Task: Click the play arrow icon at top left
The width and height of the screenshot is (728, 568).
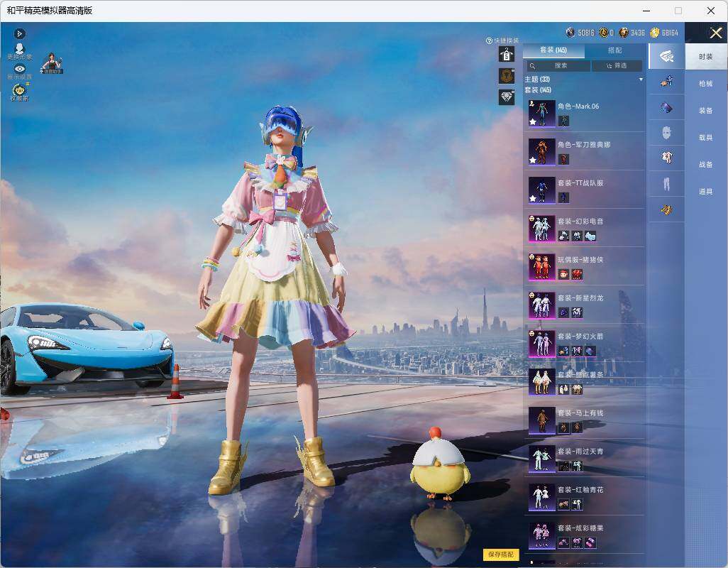Action: pyautogui.click(x=19, y=33)
